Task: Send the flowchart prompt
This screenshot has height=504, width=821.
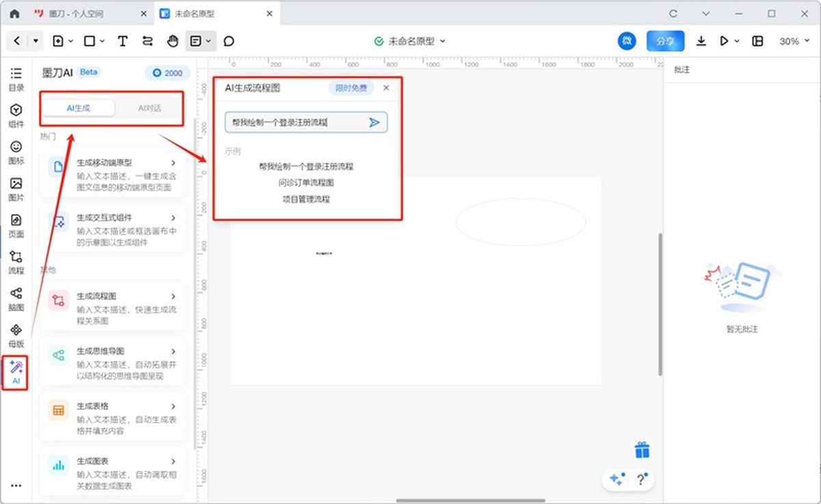Action: pyautogui.click(x=374, y=122)
